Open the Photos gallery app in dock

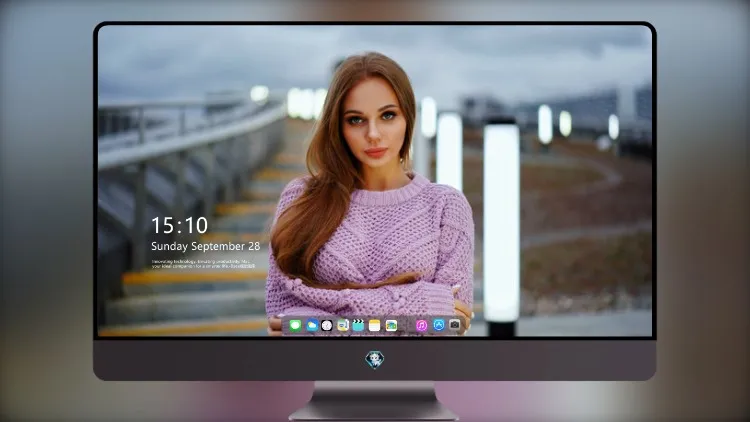[391, 326]
